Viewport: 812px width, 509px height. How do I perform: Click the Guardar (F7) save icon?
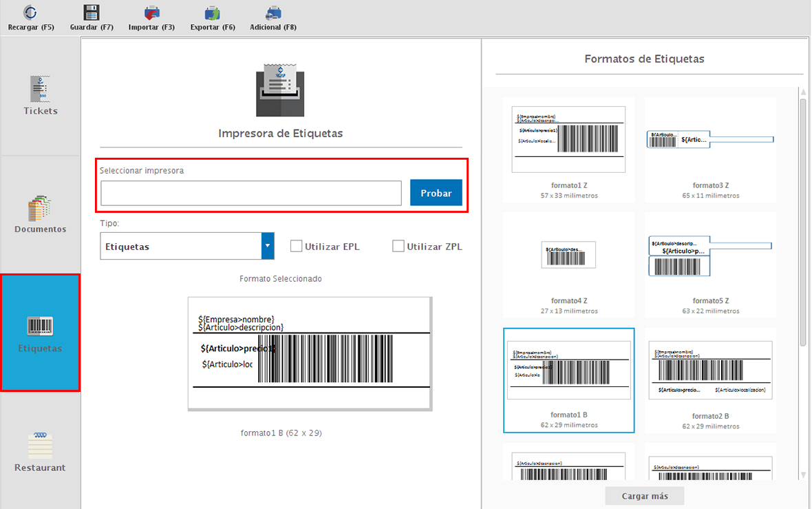(x=92, y=12)
